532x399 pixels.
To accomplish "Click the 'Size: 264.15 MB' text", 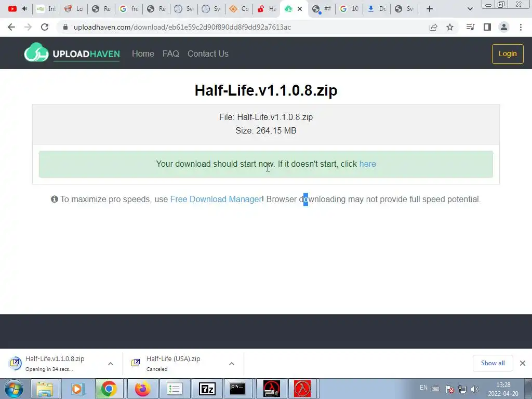I will point(266,130).
